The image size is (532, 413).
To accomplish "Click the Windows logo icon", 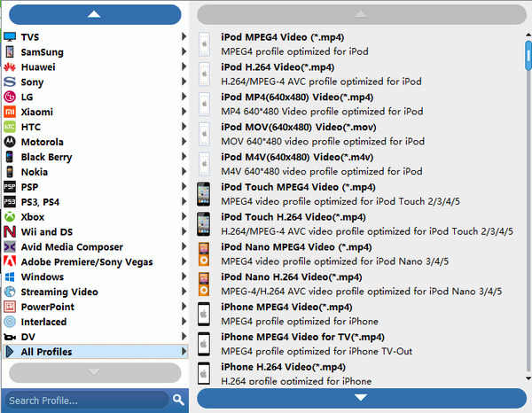I will point(10,277).
